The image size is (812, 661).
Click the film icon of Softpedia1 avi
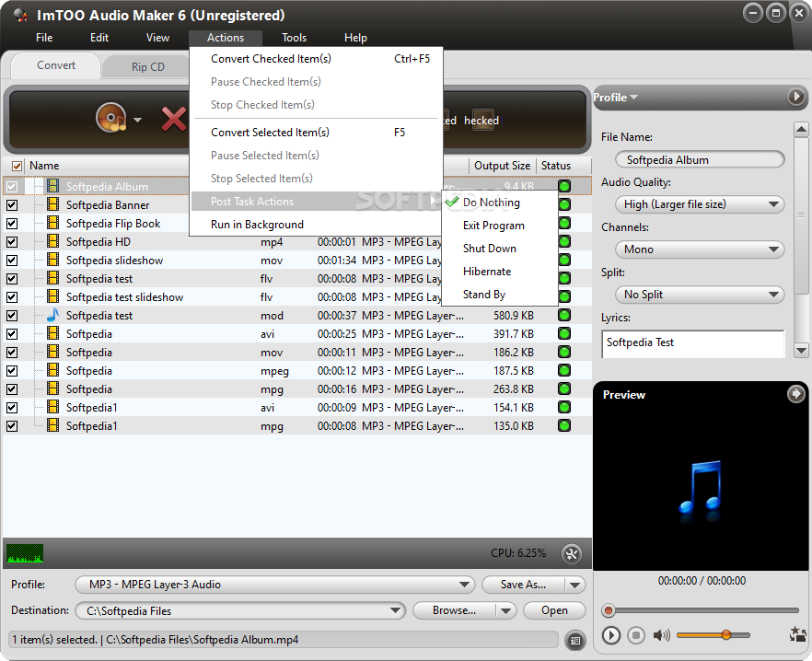click(52, 407)
